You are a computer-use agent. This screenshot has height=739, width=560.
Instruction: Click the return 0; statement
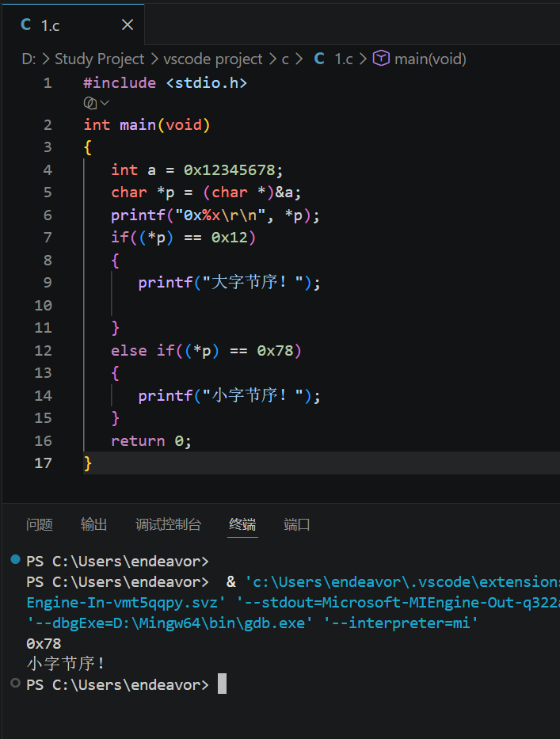click(150, 441)
